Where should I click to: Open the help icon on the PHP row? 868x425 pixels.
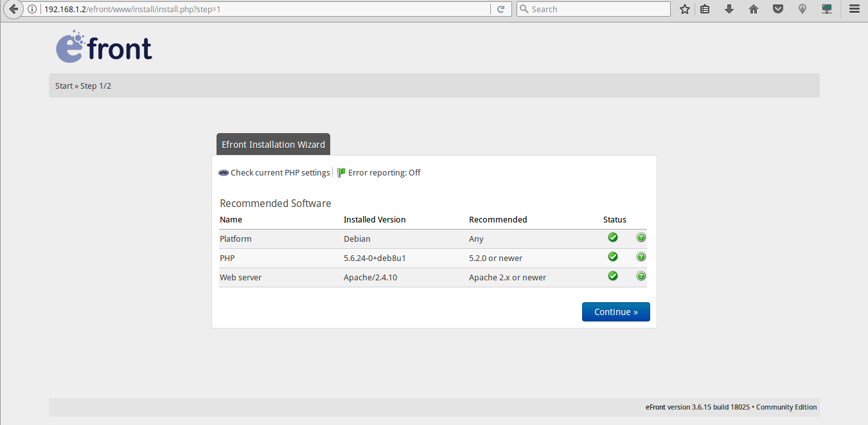click(x=641, y=257)
